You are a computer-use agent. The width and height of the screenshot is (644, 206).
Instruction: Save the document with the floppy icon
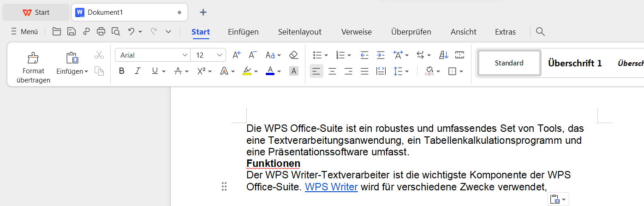click(x=72, y=31)
